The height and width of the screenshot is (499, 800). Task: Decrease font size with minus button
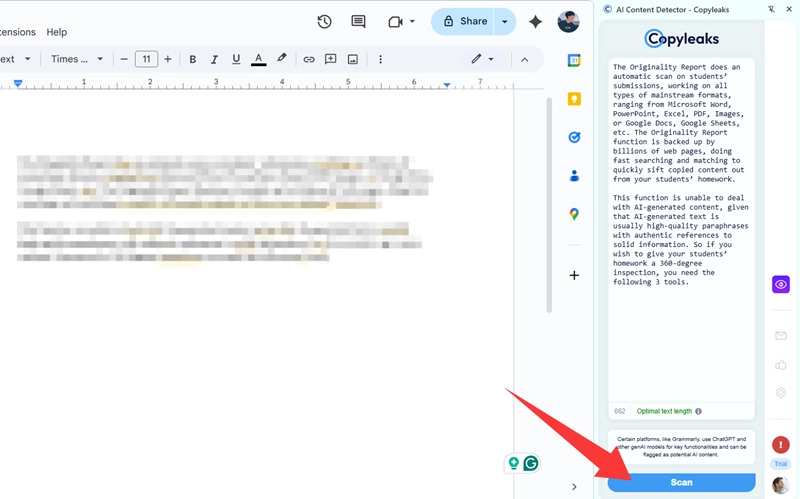tap(124, 59)
